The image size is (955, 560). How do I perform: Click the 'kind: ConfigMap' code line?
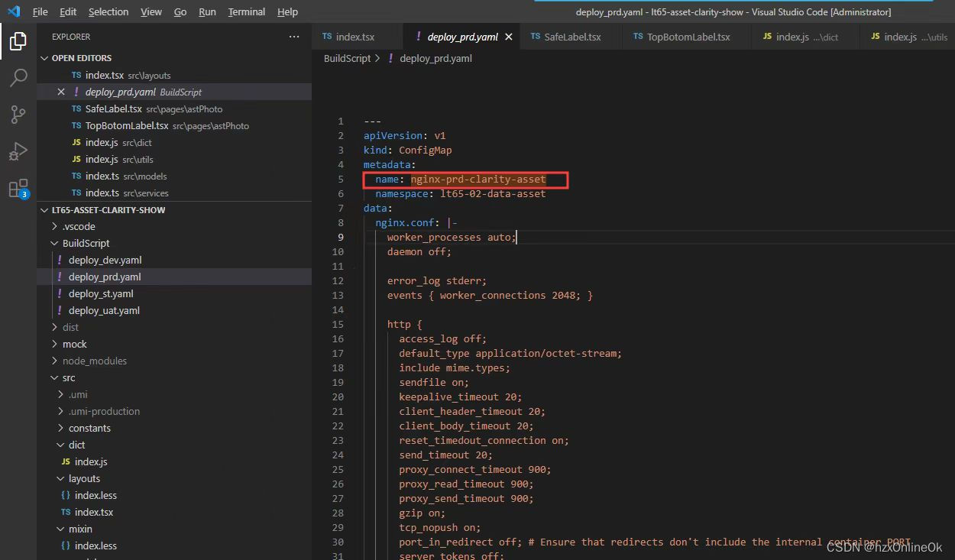point(407,150)
